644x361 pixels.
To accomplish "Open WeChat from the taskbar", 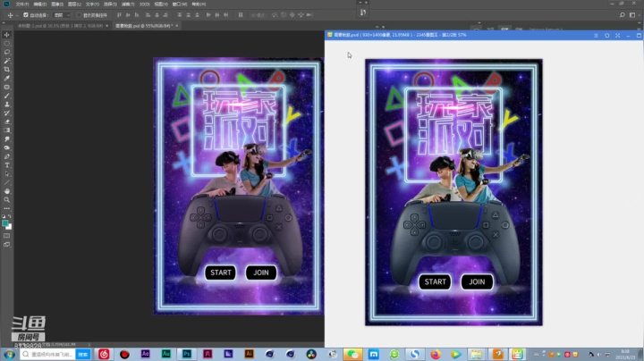I will pos(352,354).
